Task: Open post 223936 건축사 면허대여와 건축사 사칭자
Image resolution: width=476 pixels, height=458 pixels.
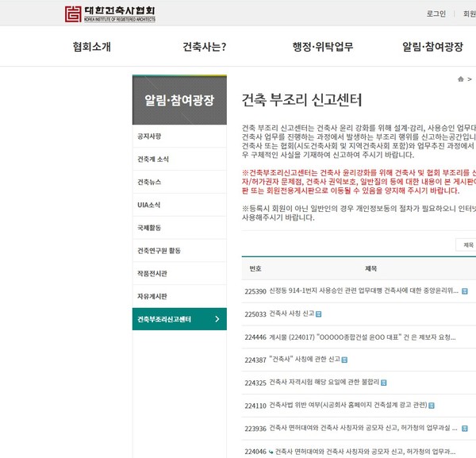Action: point(363,429)
